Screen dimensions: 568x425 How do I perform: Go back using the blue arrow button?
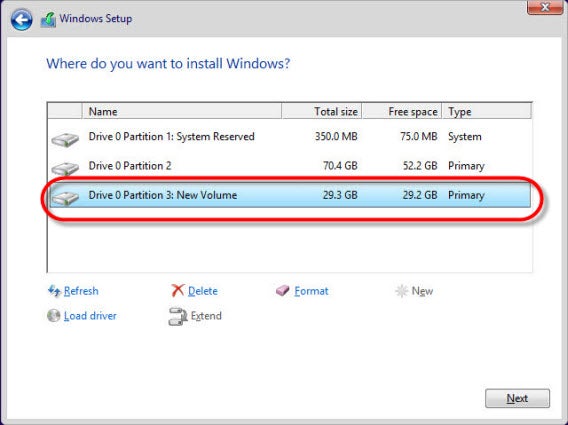tap(21, 19)
